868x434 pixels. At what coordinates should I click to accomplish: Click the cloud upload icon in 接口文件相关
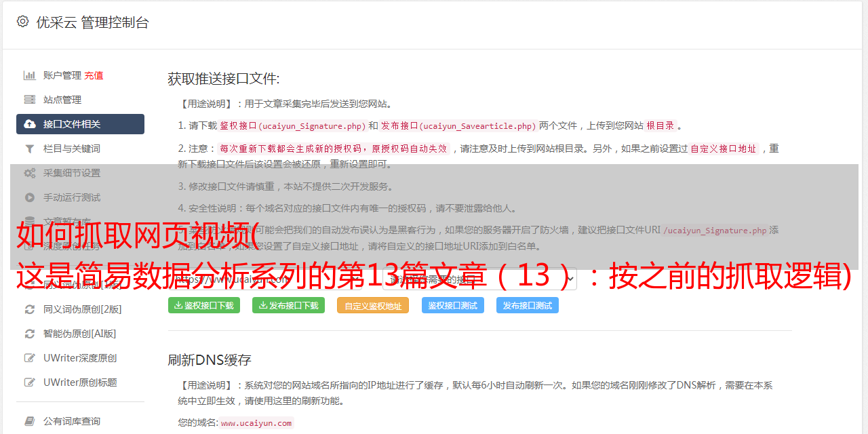tap(30, 124)
